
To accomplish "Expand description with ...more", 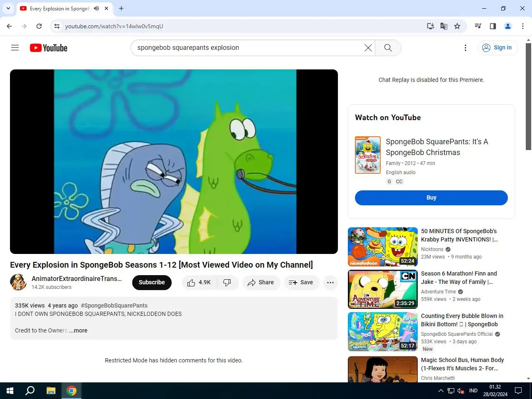I will click(78, 330).
